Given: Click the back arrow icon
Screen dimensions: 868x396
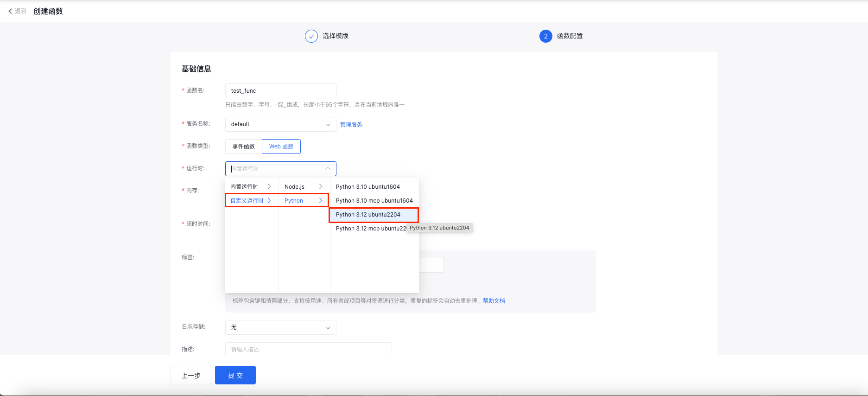Looking at the screenshot, I should [10, 11].
